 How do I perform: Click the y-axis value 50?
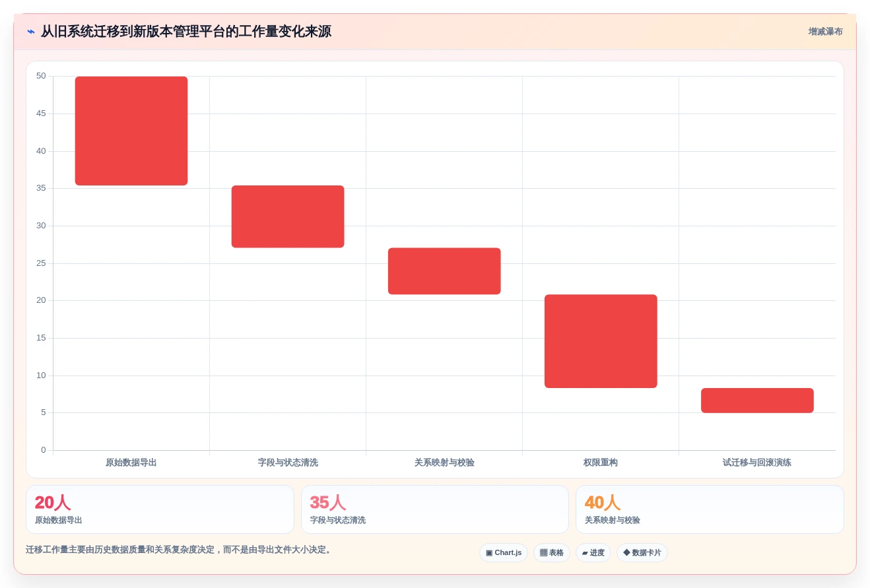pos(41,76)
